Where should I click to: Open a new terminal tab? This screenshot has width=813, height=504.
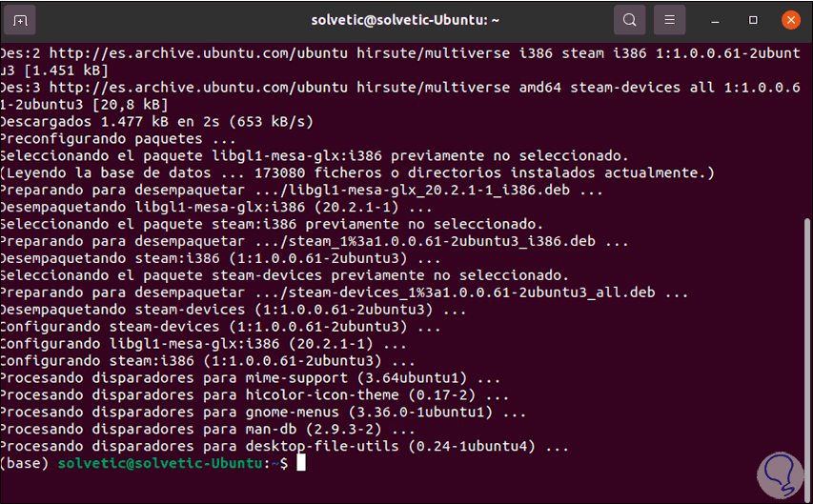(20, 20)
